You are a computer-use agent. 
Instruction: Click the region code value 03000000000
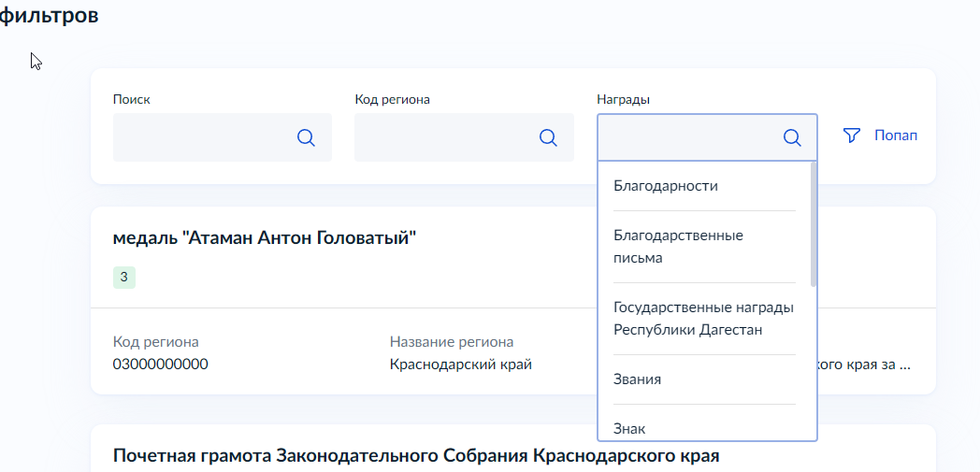(161, 364)
